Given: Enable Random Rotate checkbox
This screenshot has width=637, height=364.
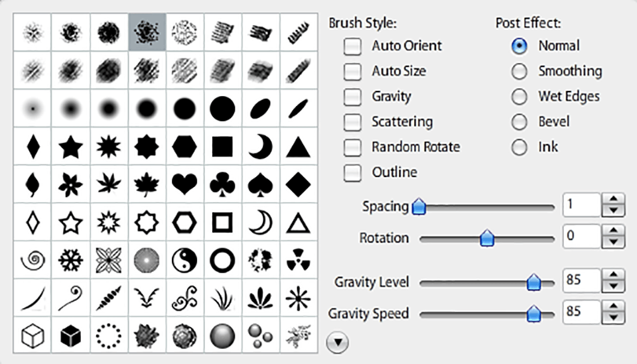Looking at the screenshot, I should click(352, 147).
